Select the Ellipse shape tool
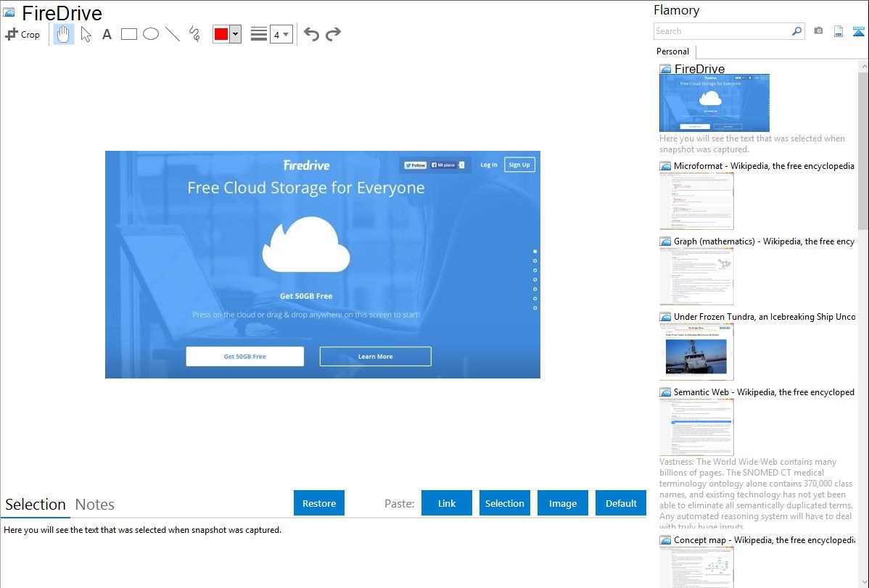This screenshot has width=869, height=588. 151,34
